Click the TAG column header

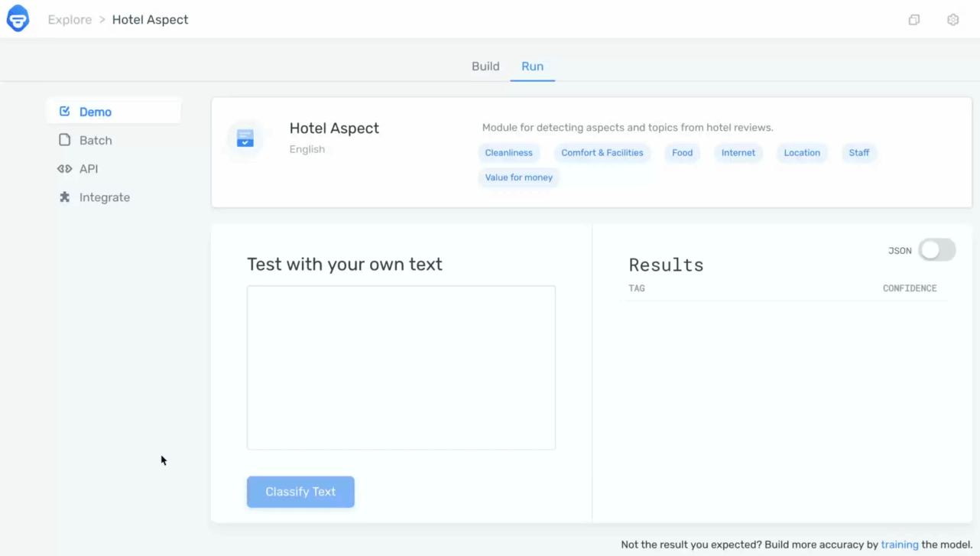tap(637, 288)
